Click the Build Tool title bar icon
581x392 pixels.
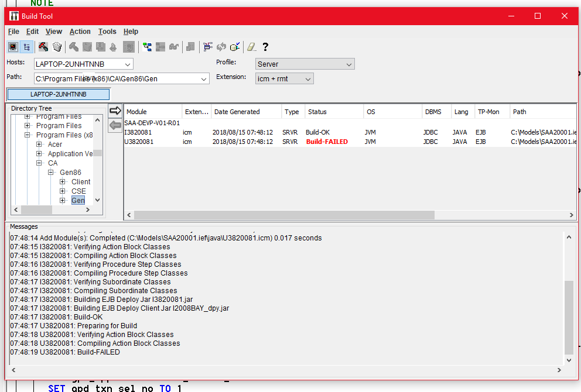[x=14, y=16]
